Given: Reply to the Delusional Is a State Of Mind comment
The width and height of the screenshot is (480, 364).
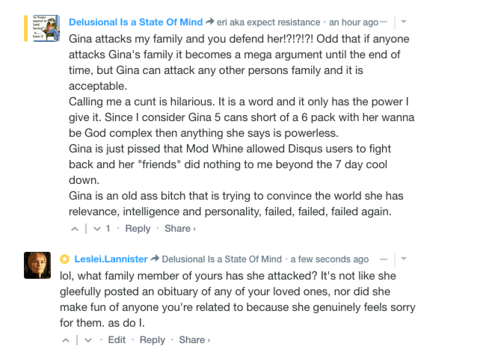Looking at the screenshot, I should click(138, 229).
